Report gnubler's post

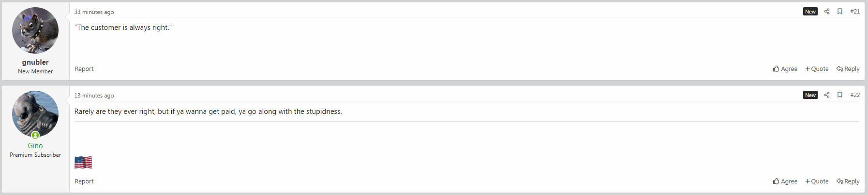click(84, 69)
